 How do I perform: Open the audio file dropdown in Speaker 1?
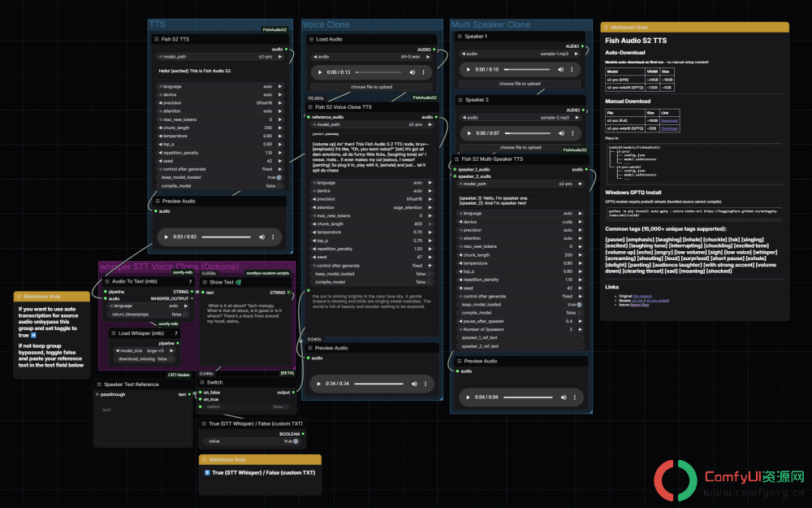coord(520,54)
